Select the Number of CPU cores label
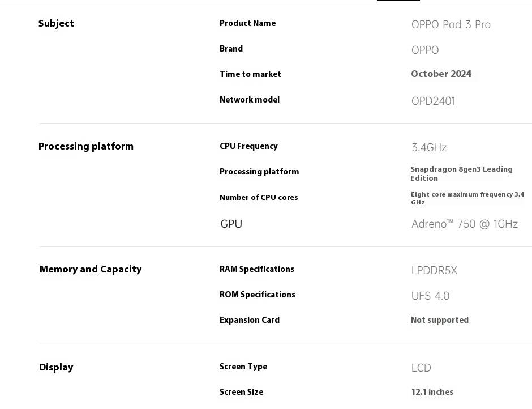Image resolution: width=532 pixels, height=409 pixels. pos(259,197)
